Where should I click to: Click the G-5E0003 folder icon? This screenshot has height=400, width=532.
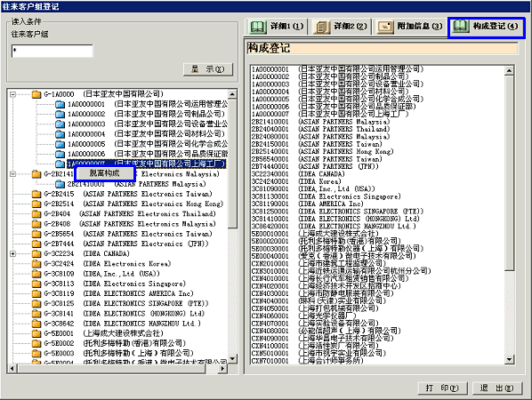pos(36,353)
